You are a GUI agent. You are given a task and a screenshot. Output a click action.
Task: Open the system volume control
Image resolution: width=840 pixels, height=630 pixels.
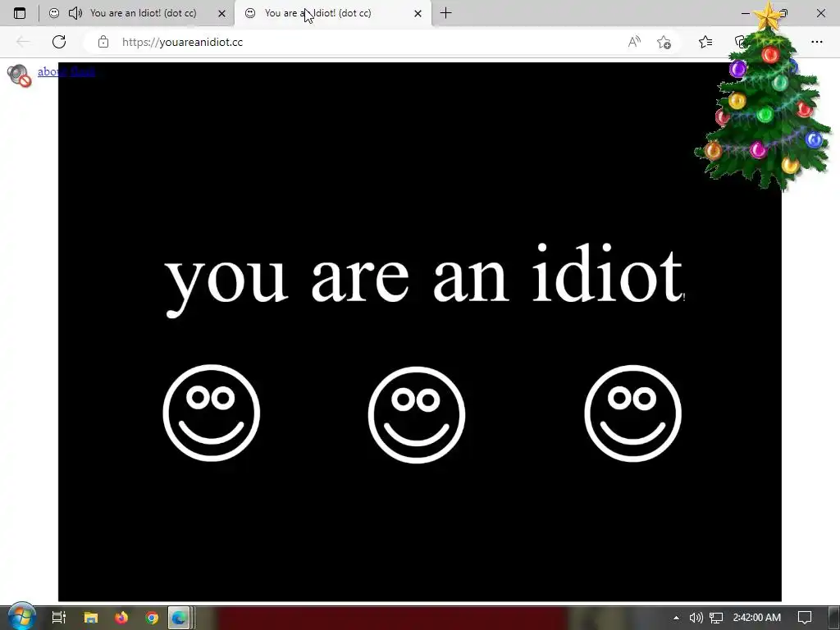(696, 618)
